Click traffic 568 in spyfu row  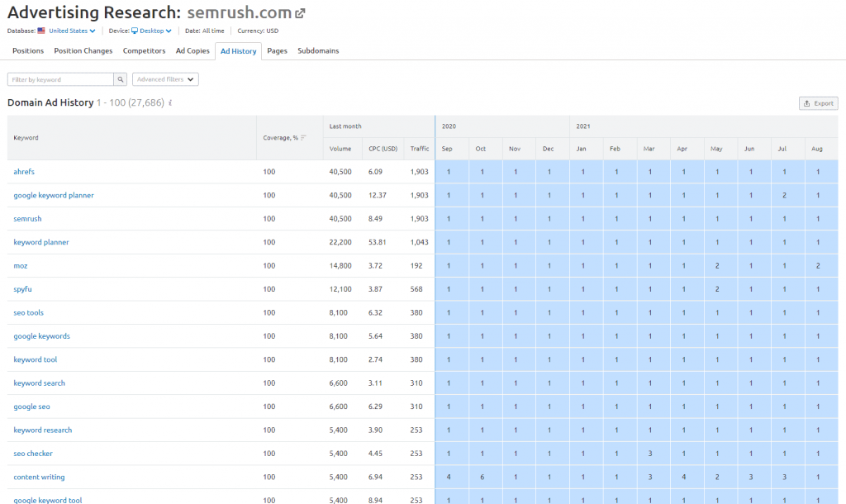pyautogui.click(x=416, y=289)
